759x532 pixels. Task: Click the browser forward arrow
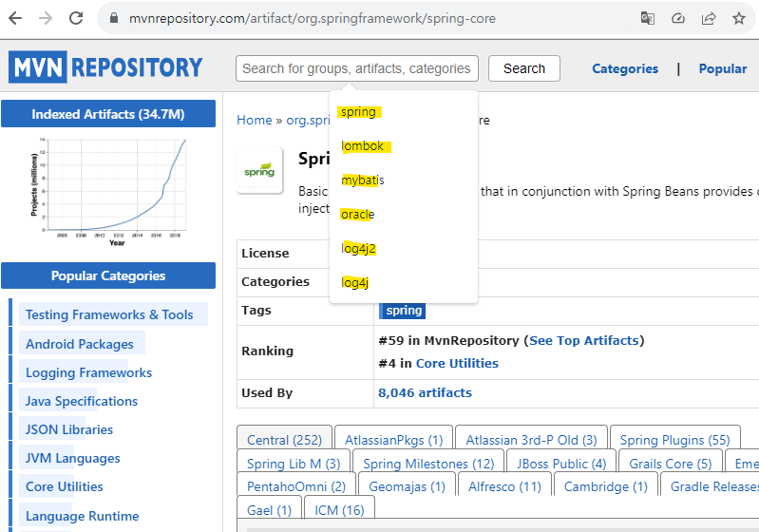[x=46, y=18]
